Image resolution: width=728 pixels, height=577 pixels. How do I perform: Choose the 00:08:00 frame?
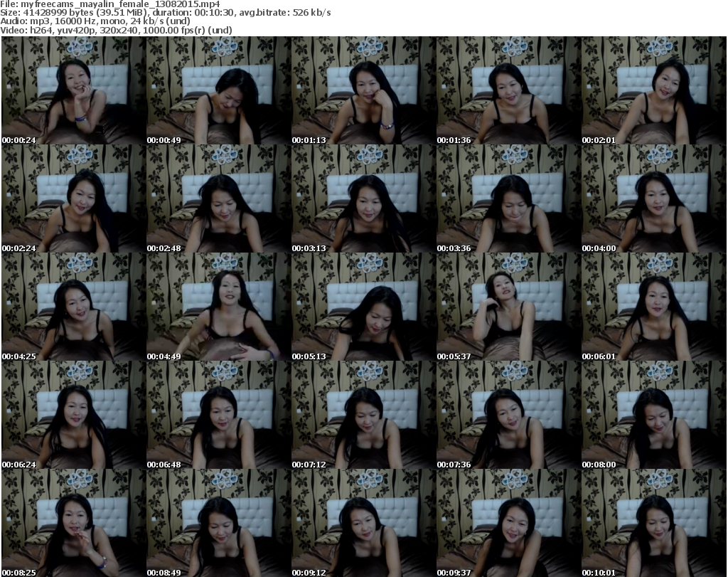coord(654,415)
